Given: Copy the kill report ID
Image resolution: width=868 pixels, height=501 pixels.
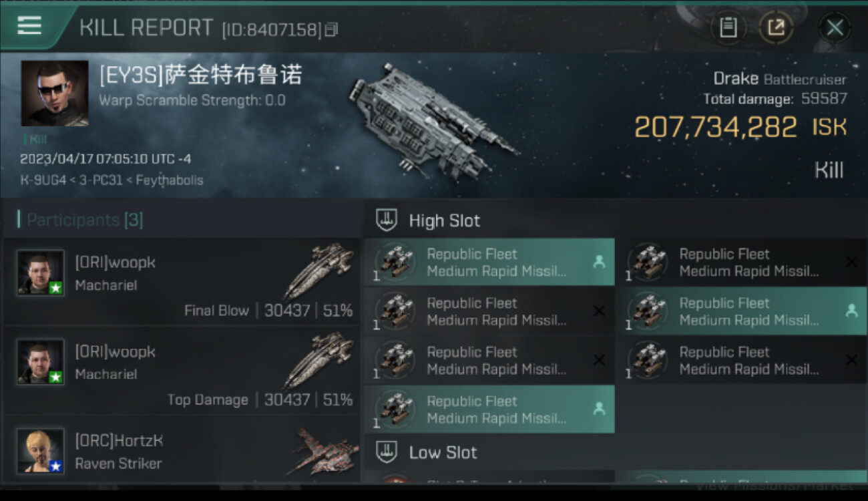Looking at the screenshot, I should coord(332,29).
